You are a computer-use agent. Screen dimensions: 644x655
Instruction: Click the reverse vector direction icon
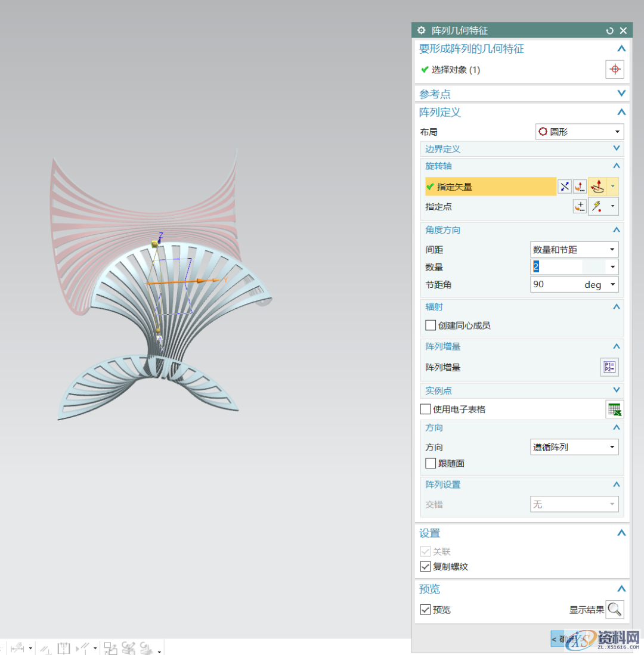564,187
